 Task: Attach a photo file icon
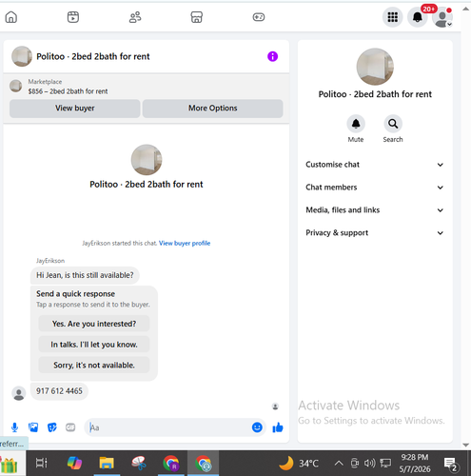pos(33,427)
